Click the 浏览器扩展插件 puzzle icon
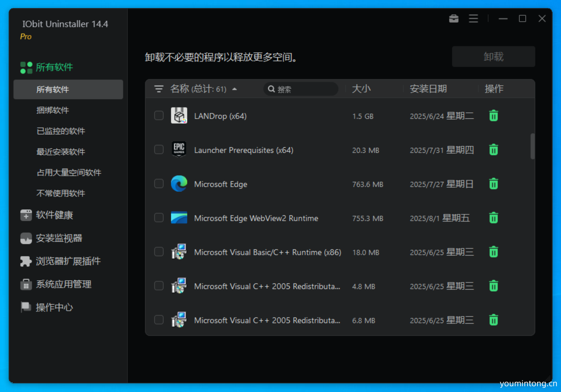 [26, 262]
